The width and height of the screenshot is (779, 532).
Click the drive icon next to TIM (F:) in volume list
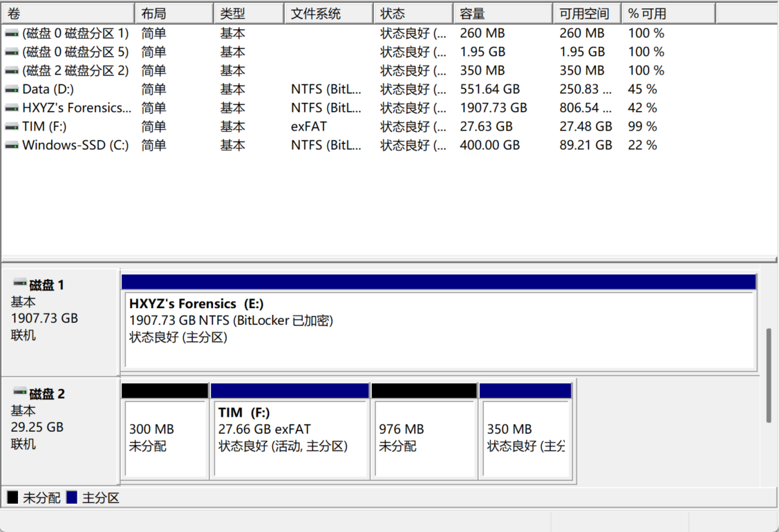coord(12,126)
